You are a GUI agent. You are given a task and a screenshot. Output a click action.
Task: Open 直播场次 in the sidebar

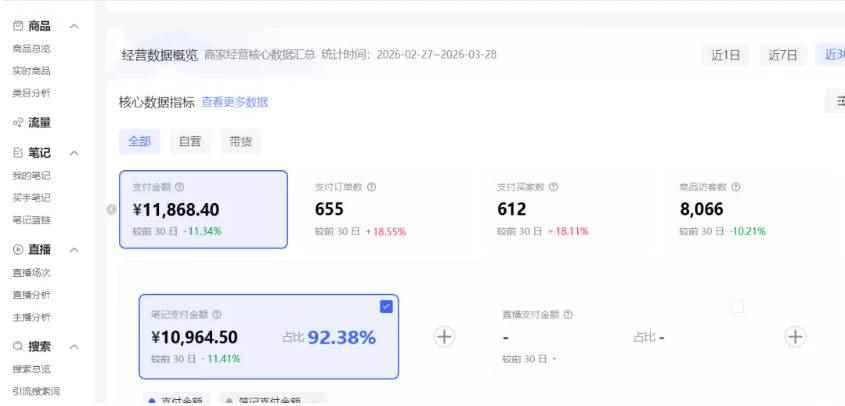tap(31, 273)
